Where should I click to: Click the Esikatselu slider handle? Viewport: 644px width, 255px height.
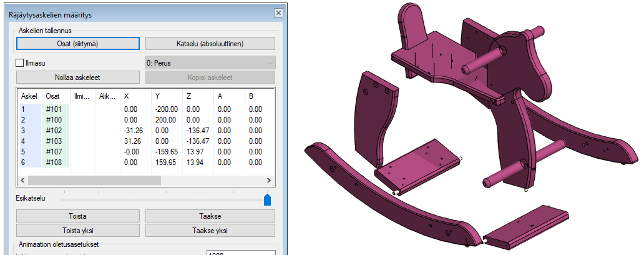click(x=268, y=199)
